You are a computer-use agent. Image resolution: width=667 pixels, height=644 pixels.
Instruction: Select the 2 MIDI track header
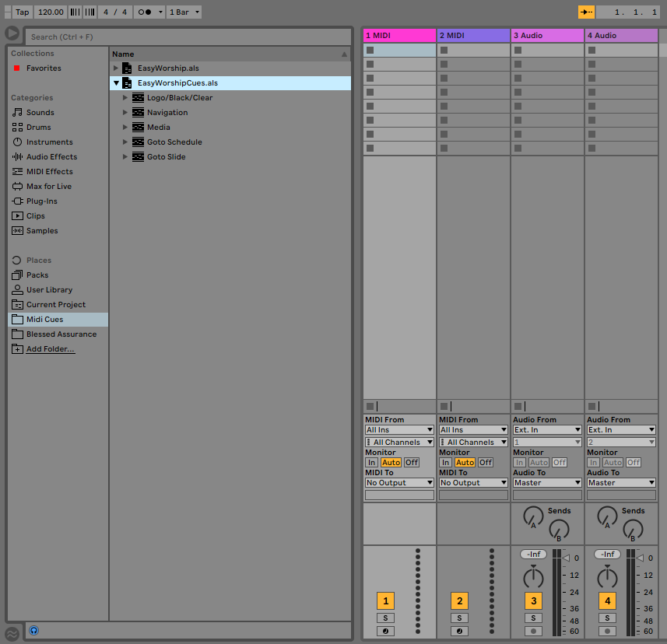(473, 36)
